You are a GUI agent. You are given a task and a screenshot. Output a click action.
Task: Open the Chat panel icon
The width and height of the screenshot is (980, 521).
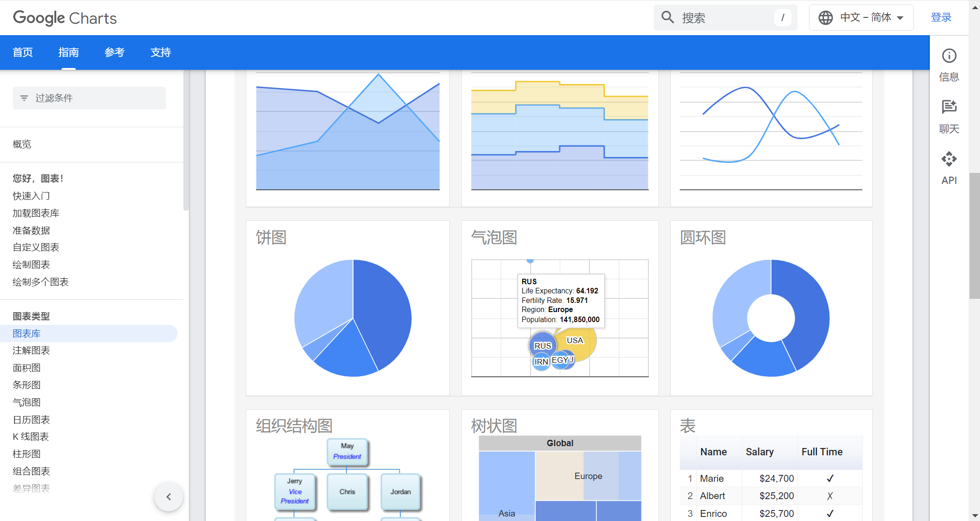(x=949, y=107)
